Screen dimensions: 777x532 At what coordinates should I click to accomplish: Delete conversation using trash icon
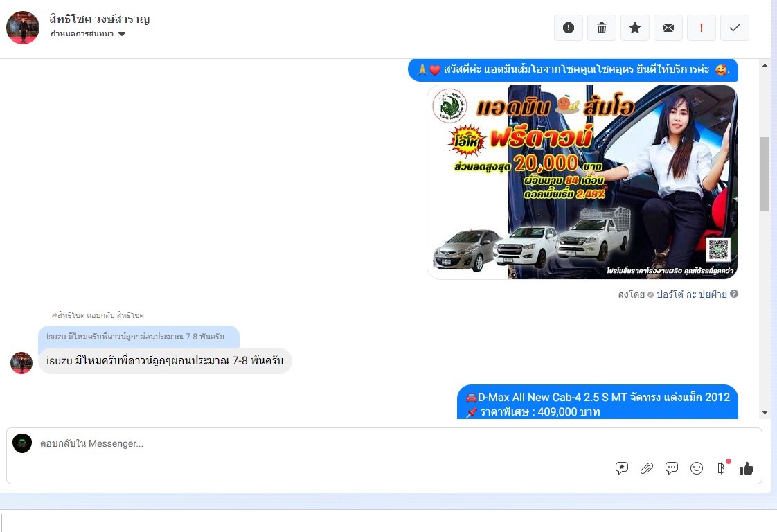602,28
